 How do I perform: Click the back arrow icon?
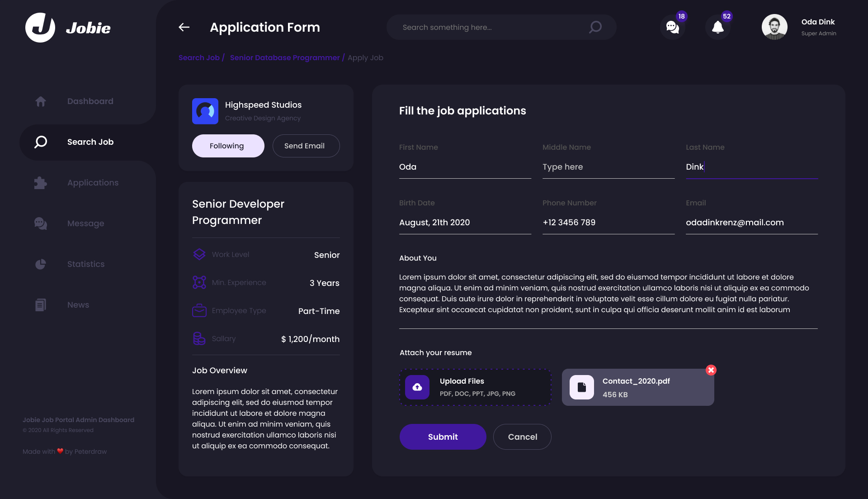(x=184, y=27)
